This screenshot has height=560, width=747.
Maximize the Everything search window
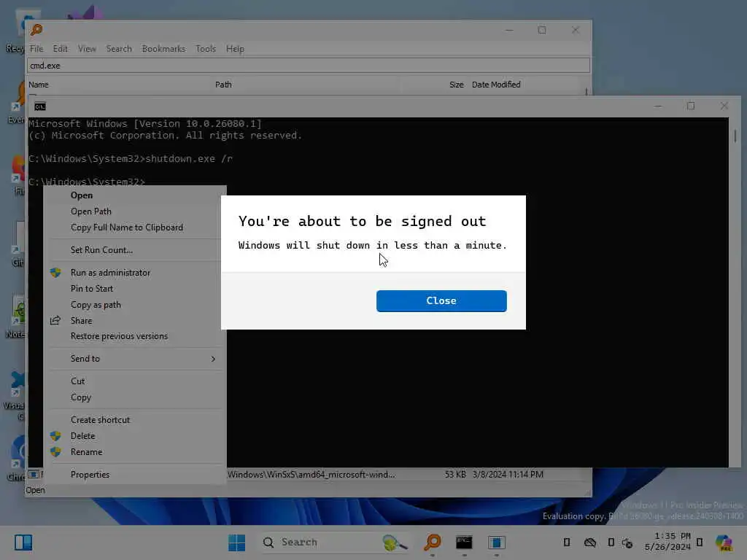(542, 30)
